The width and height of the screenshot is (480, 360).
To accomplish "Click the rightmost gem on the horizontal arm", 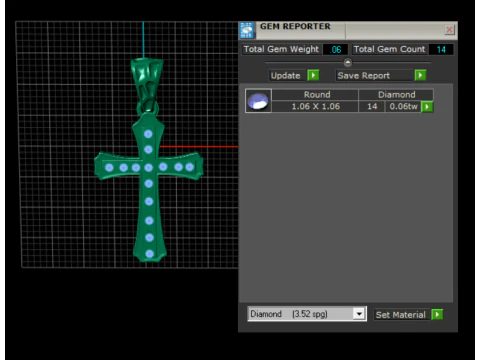I will pyautogui.click(x=190, y=167).
